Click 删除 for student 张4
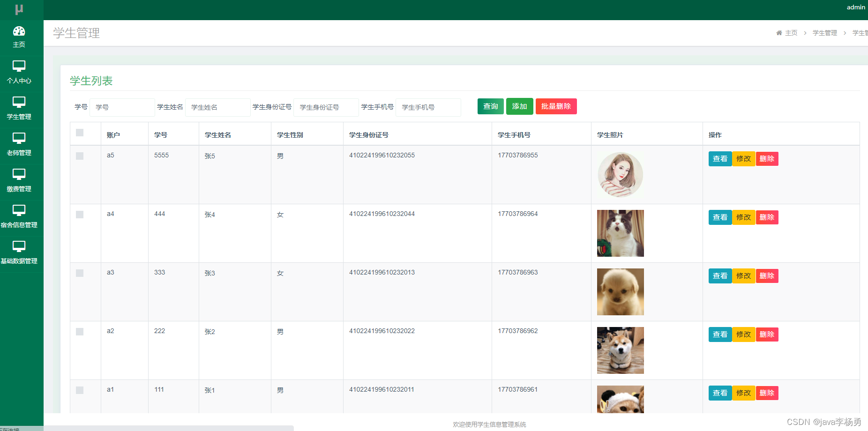The height and width of the screenshot is (431, 868). 767,217
